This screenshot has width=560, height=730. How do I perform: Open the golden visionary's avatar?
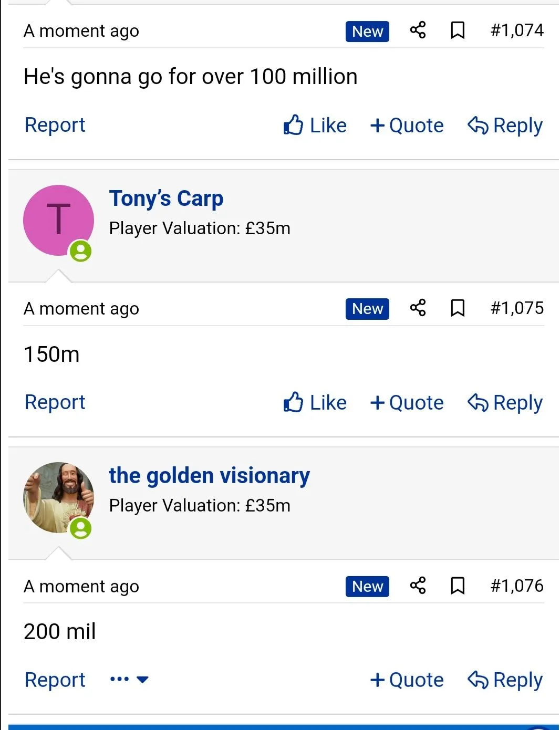[58, 497]
